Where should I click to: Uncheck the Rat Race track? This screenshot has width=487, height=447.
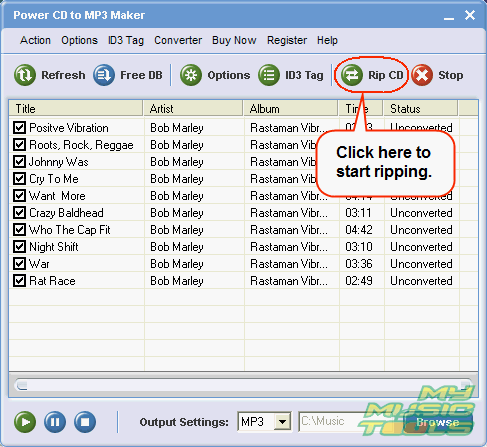point(19,280)
